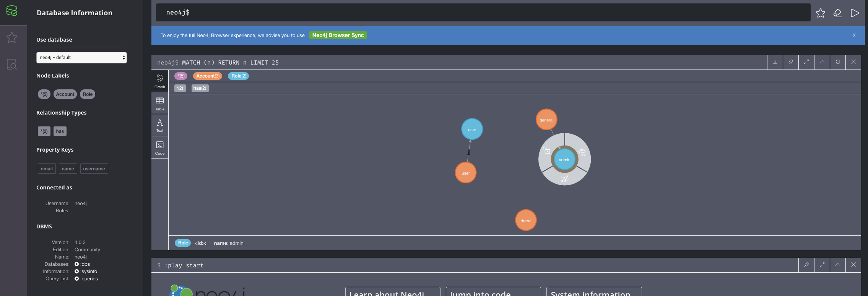Screen dimensions: 868x296
Task: Select the Role label in the sidebar
Action: [x=88, y=94]
